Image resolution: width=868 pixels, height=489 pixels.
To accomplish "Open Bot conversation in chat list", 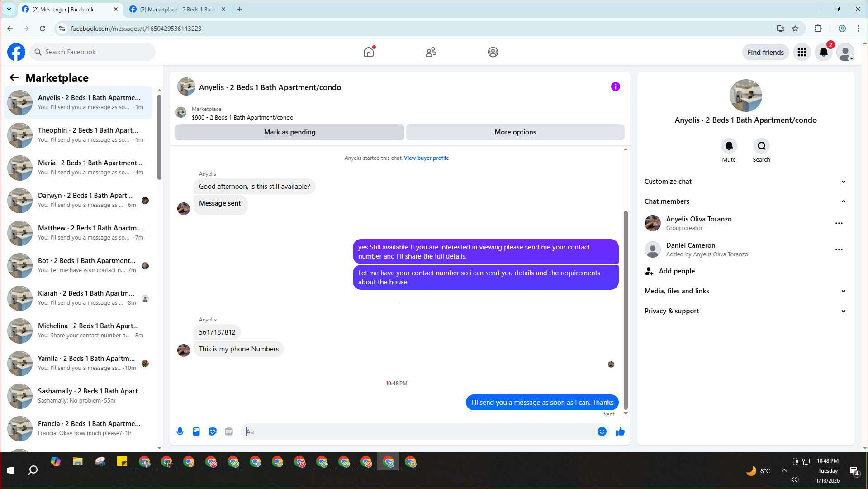I will [78, 265].
